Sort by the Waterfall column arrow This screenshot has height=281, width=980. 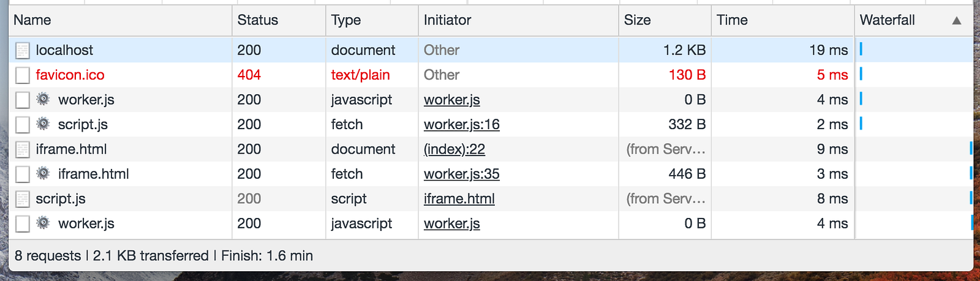click(956, 21)
